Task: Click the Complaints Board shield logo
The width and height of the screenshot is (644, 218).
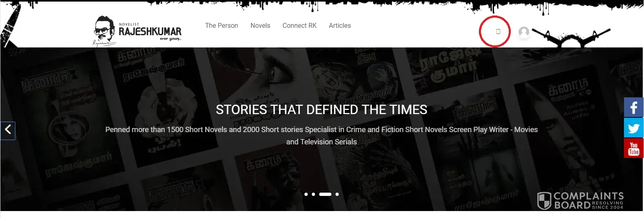Action: 544,201
